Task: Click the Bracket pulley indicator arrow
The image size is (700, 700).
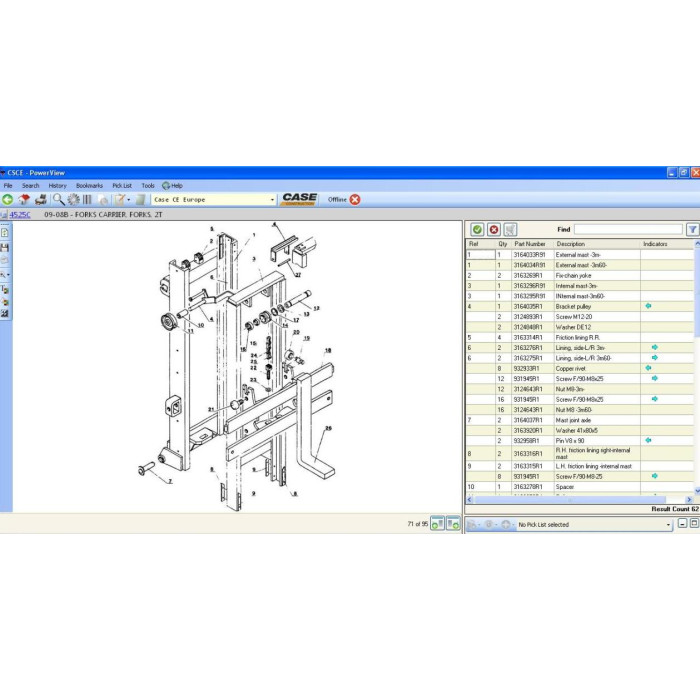Action: 649,306
